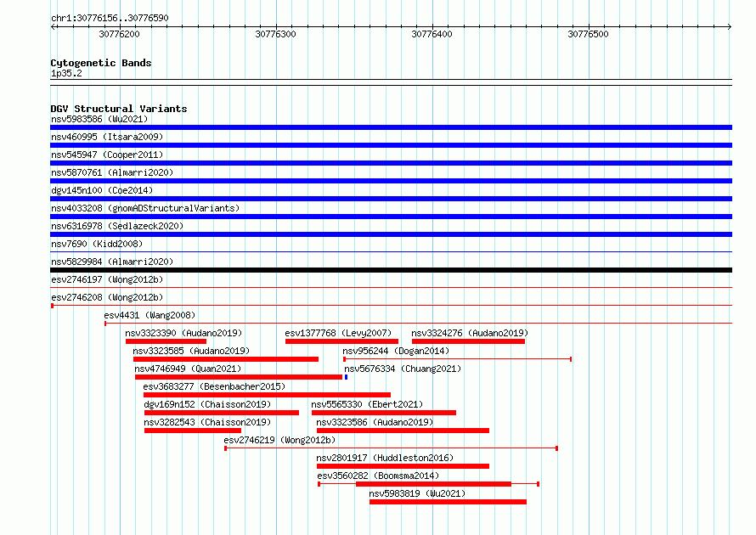Click the 30776300 ruler position label
Viewport: 756px width, 535px height.
276,34
